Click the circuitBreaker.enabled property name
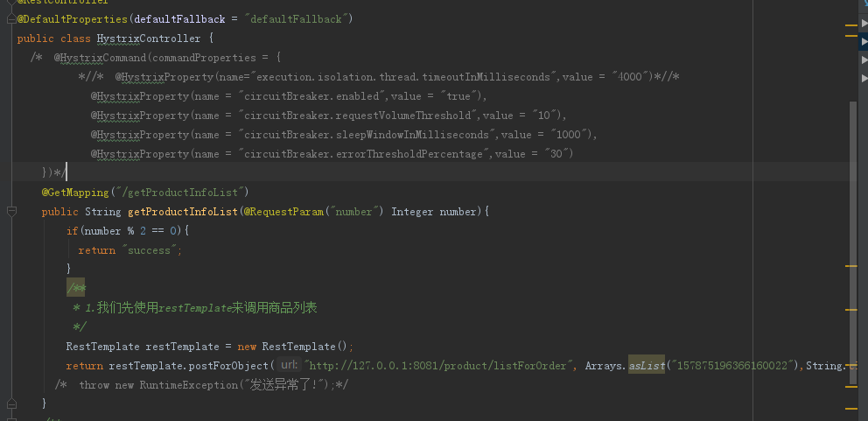The image size is (868, 421). [311, 96]
